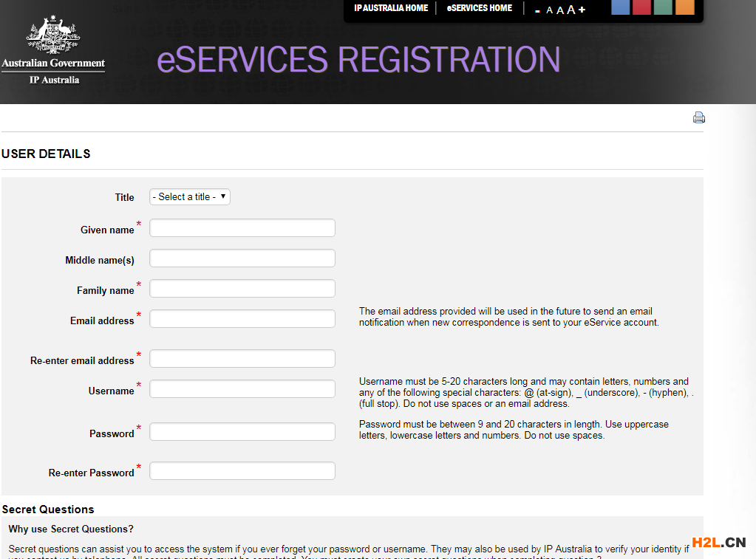The width and height of the screenshot is (756, 559).
Task: Go to IP Australia Home
Action: coord(391,8)
